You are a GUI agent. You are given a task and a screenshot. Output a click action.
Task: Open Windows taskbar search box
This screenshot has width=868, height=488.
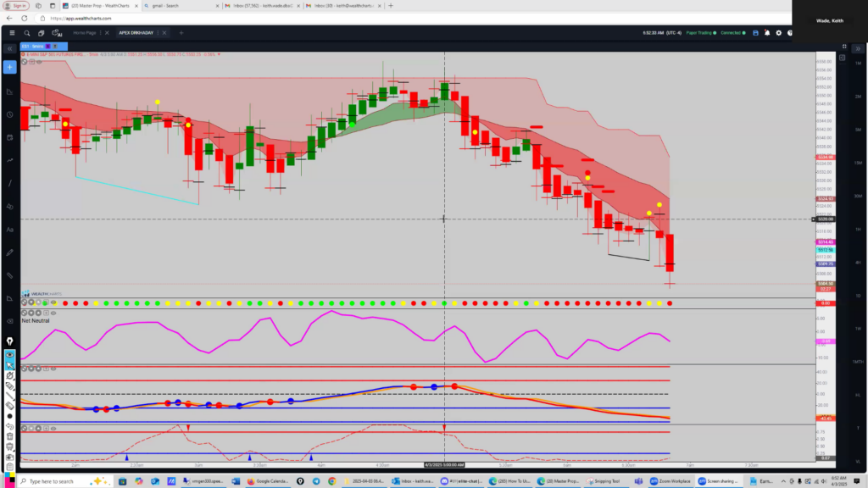[x=64, y=481]
